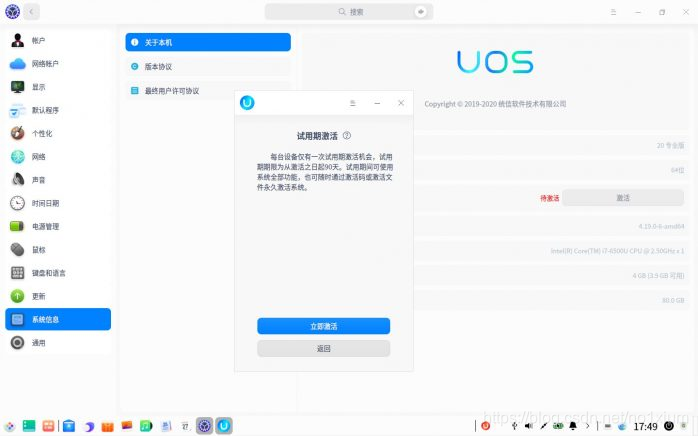
Task: Click the Control Center logo in the title bar
Action: click(x=12, y=12)
